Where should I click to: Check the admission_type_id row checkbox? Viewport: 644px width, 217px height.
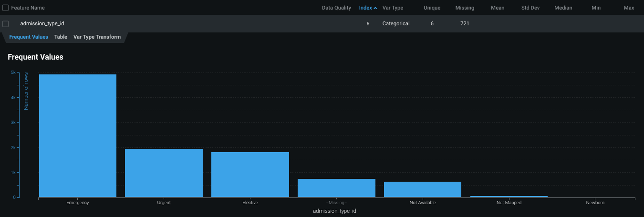pyautogui.click(x=6, y=24)
